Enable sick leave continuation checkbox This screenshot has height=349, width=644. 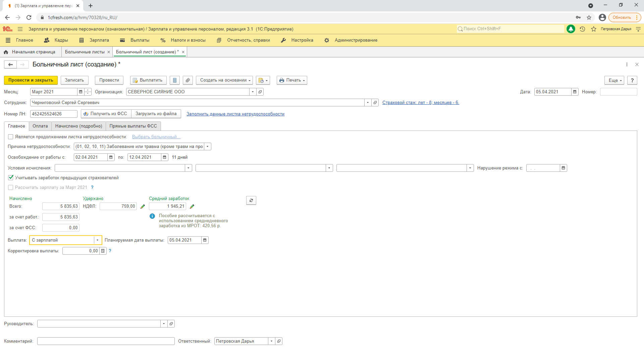pyautogui.click(x=11, y=137)
